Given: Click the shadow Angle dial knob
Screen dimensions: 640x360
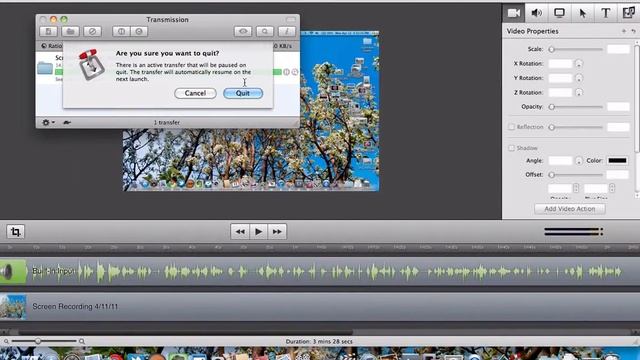Looking at the screenshot, I should coord(579,161).
